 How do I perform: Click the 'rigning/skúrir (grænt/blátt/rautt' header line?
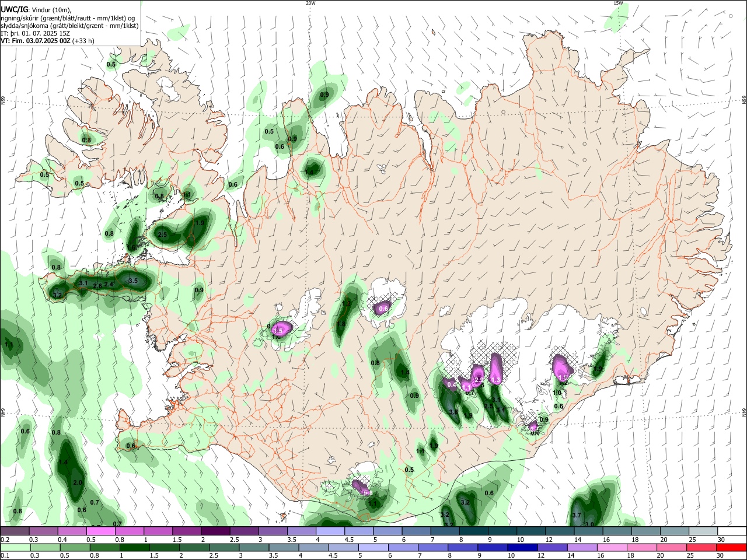pos(68,18)
